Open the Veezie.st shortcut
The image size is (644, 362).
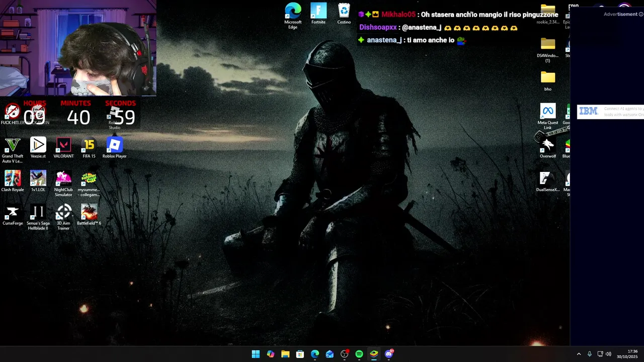click(38, 148)
